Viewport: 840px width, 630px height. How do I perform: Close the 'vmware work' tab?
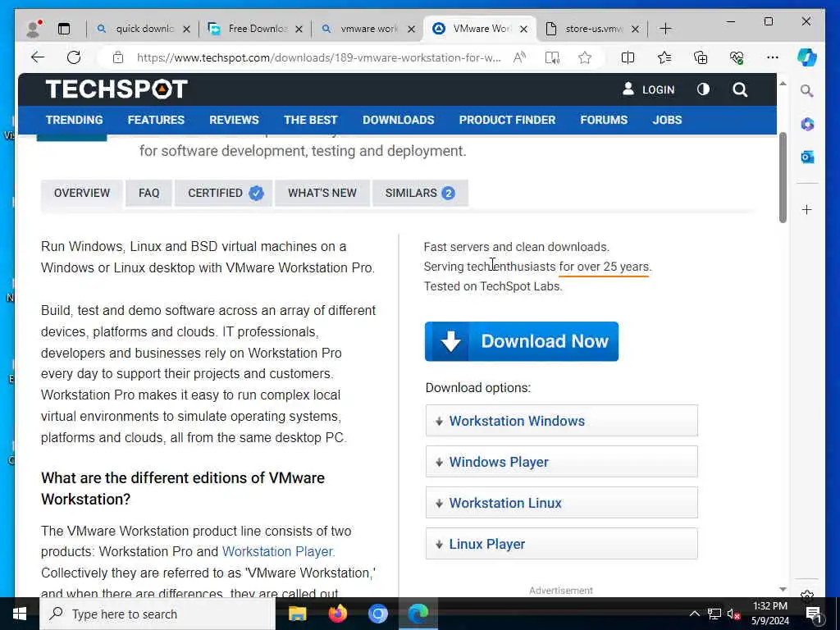pyautogui.click(x=412, y=29)
